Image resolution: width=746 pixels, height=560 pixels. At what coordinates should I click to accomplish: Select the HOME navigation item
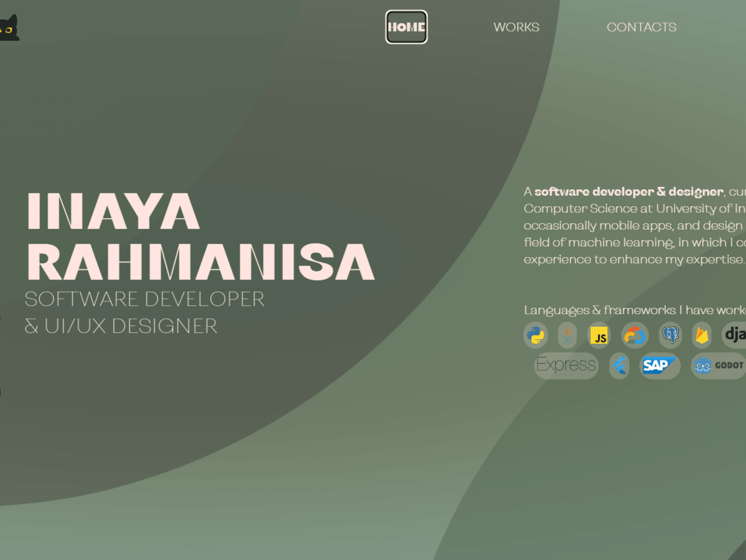(x=406, y=27)
